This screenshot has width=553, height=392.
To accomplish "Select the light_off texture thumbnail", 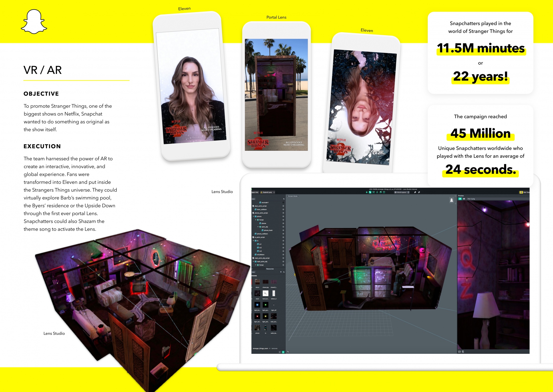I will 274,305.
